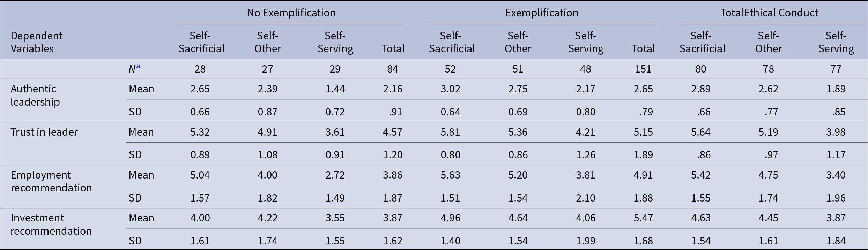The width and height of the screenshot is (868, 250).
Task: Click the 'Trust in leader' row label
Action: [44, 132]
